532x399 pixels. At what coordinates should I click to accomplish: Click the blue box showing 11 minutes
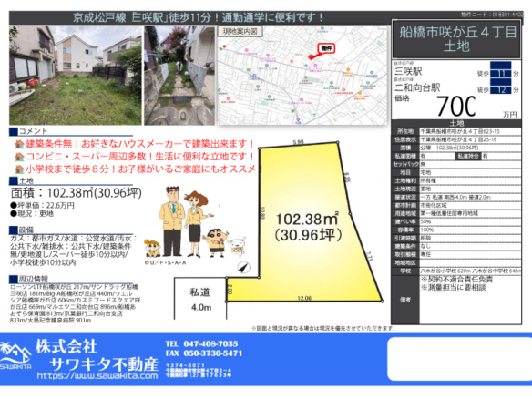coord(501,73)
